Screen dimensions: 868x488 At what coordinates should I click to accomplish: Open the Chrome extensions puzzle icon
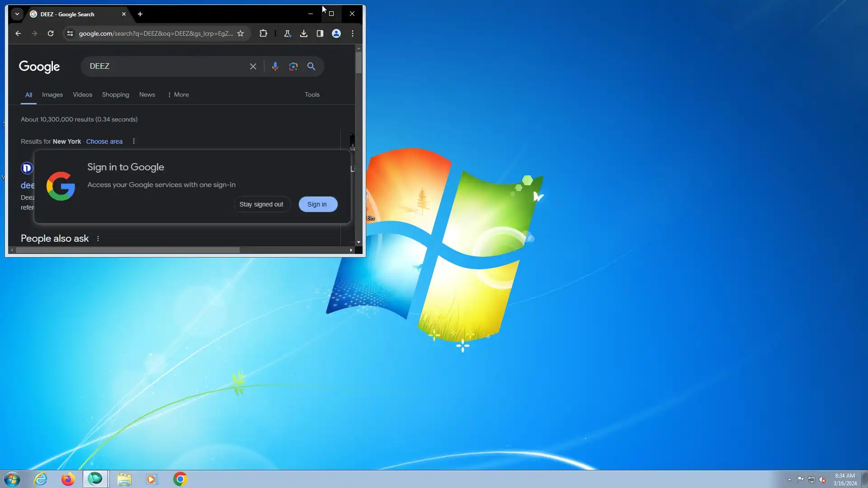coord(263,33)
